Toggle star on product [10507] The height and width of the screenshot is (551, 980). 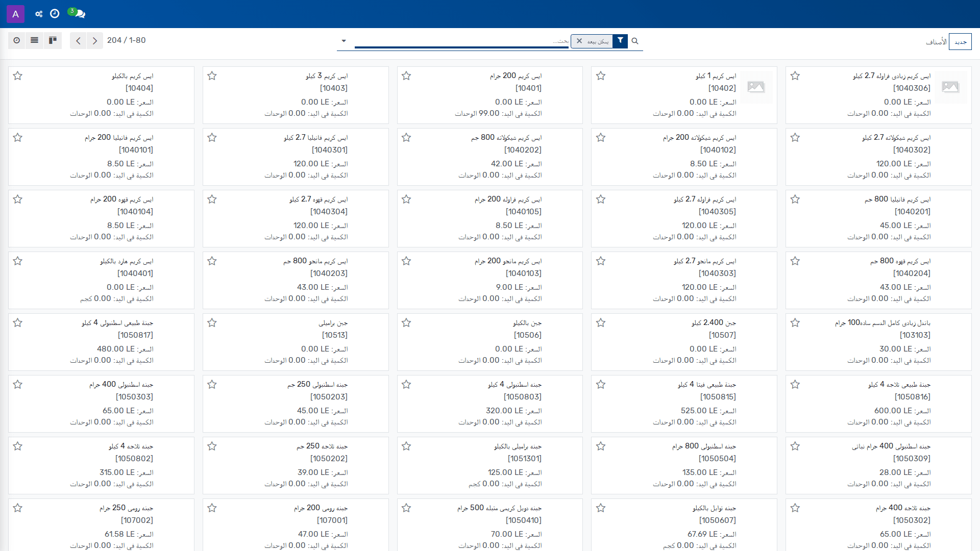[x=601, y=323]
